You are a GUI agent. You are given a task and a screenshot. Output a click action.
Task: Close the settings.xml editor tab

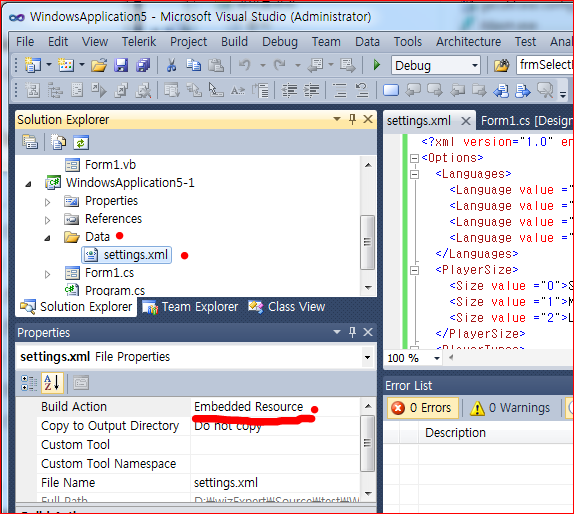(466, 121)
